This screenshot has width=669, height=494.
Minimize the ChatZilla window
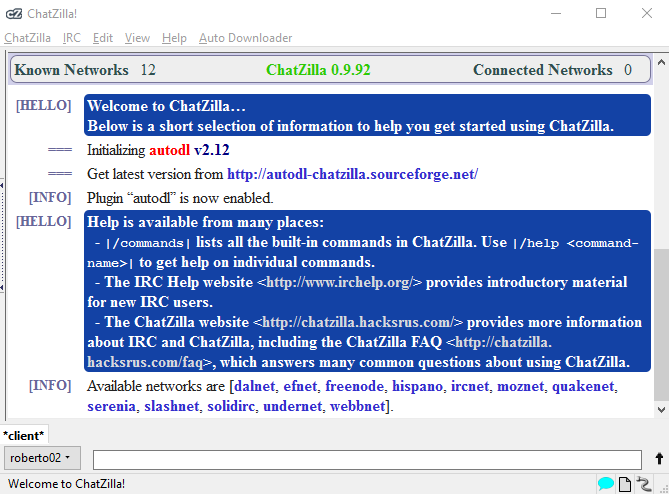pos(556,14)
